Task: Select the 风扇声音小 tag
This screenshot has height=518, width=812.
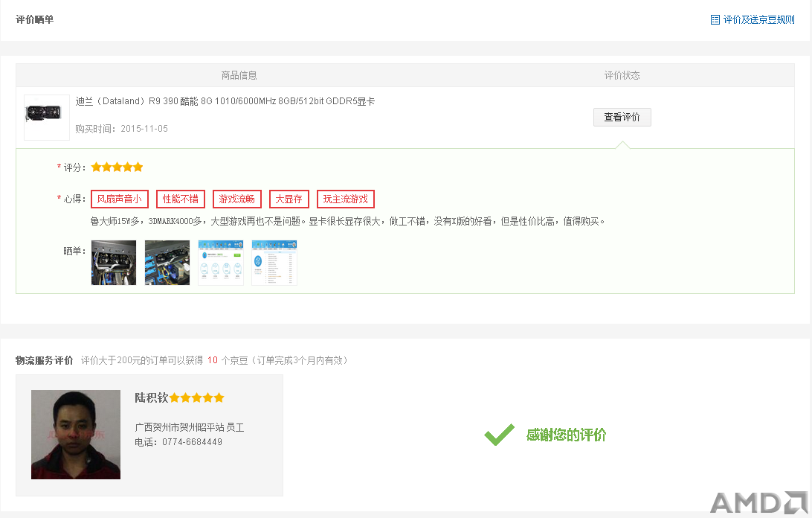Action: [x=120, y=199]
